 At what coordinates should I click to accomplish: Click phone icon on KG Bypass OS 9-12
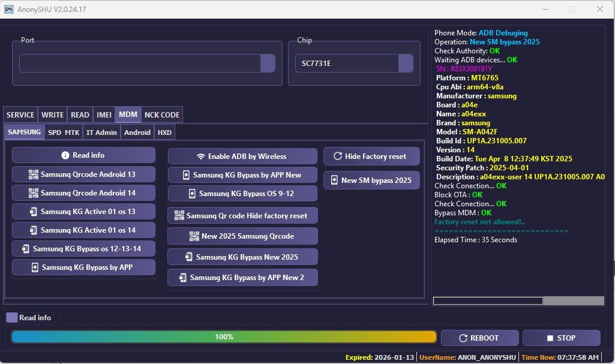click(x=192, y=194)
